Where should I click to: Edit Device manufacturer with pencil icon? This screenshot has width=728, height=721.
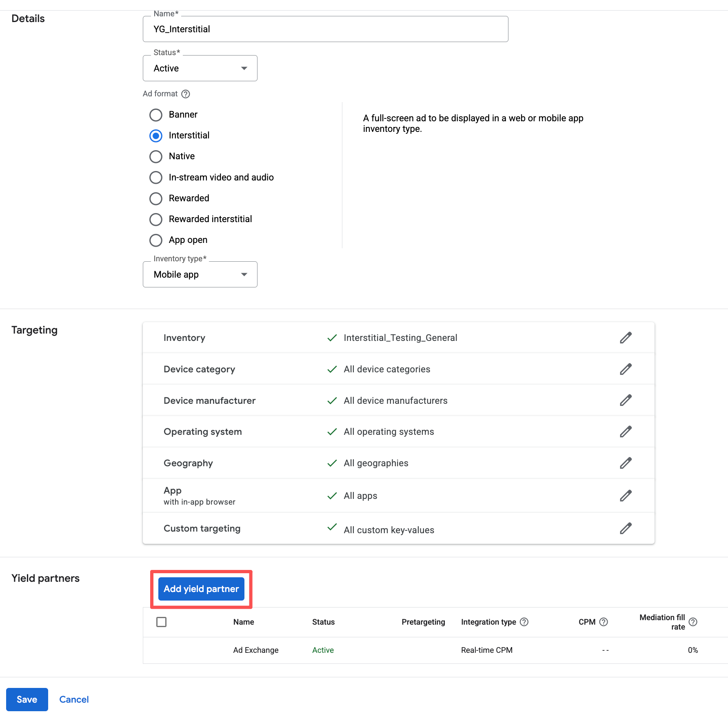[626, 400]
